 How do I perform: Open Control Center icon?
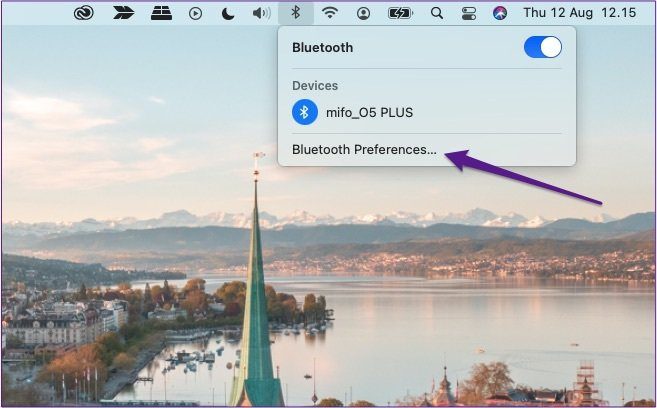tap(468, 13)
